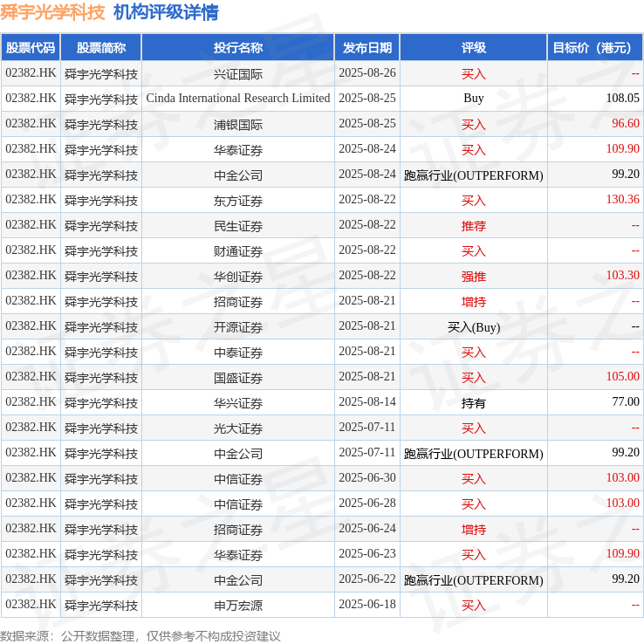
Task: Click date 2025-06-18
Action: click(x=367, y=604)
